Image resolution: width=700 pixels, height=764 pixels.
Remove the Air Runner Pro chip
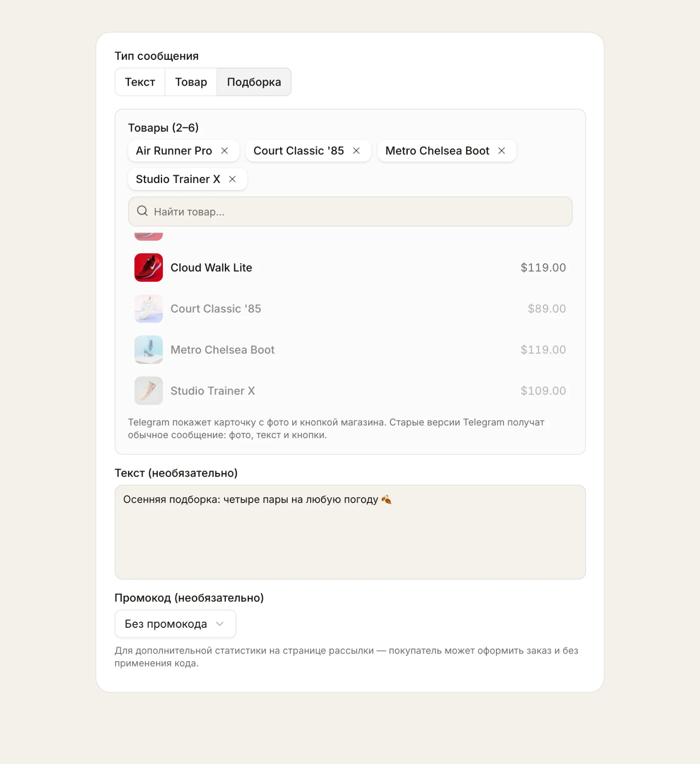(224, 151)
